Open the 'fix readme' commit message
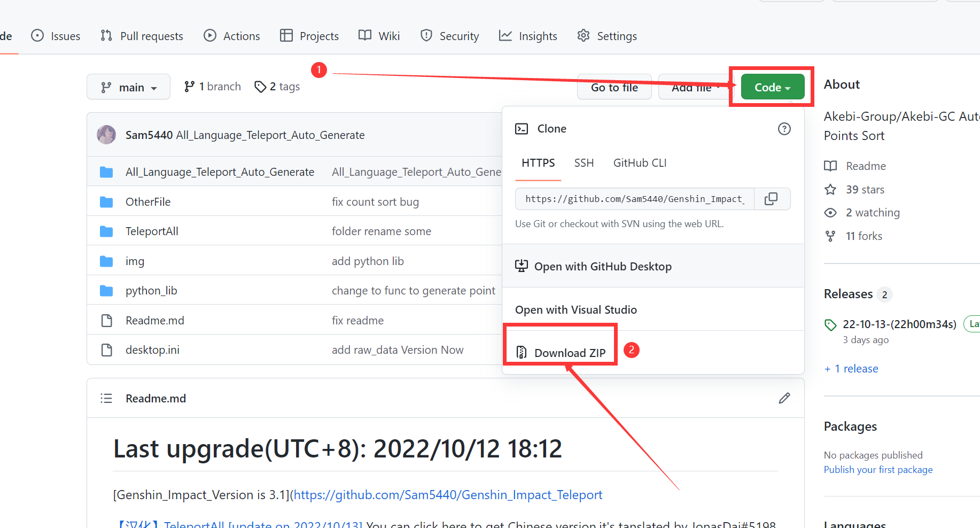Screen dimensions: 980x528 [357, 321]
